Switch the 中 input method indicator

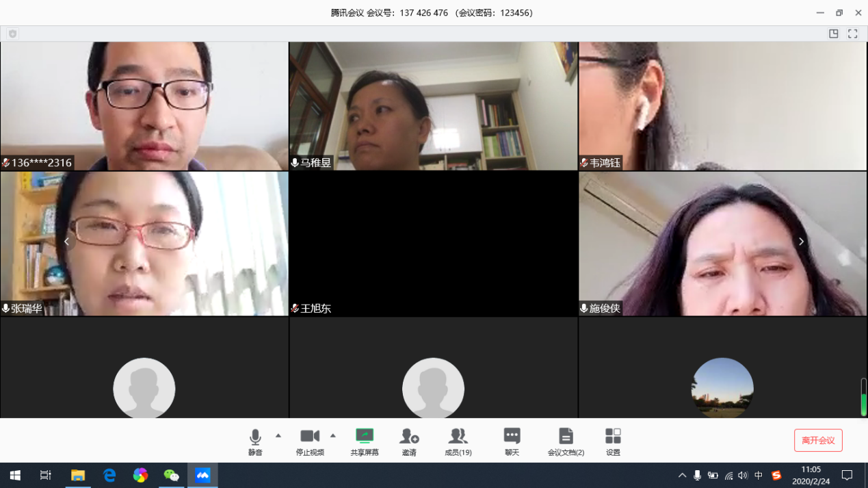759,475
